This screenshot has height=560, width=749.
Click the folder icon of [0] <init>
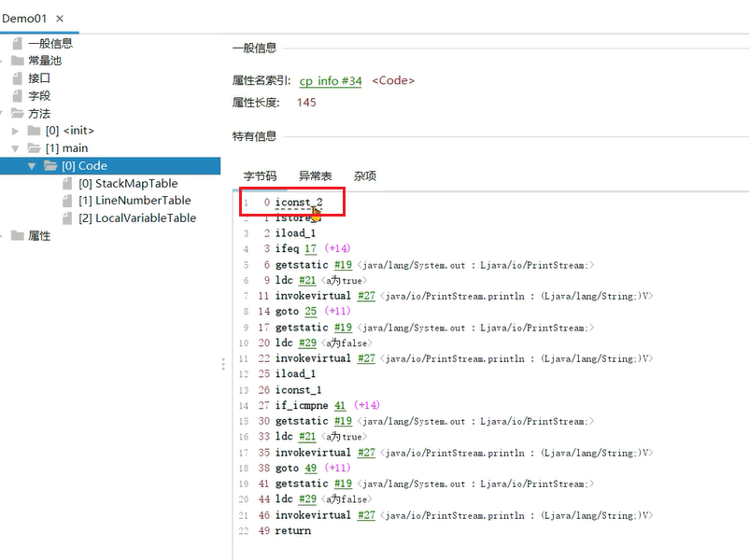(35, 131)
